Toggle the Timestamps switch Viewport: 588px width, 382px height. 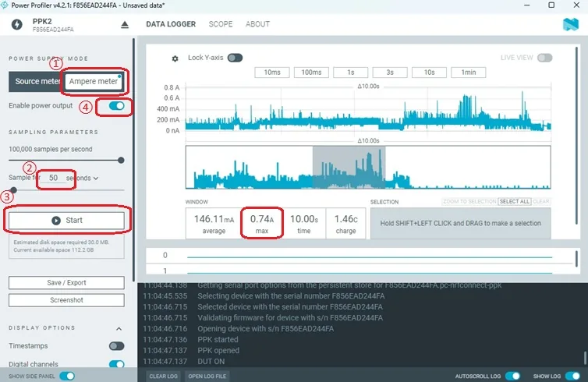pos(117,345)
